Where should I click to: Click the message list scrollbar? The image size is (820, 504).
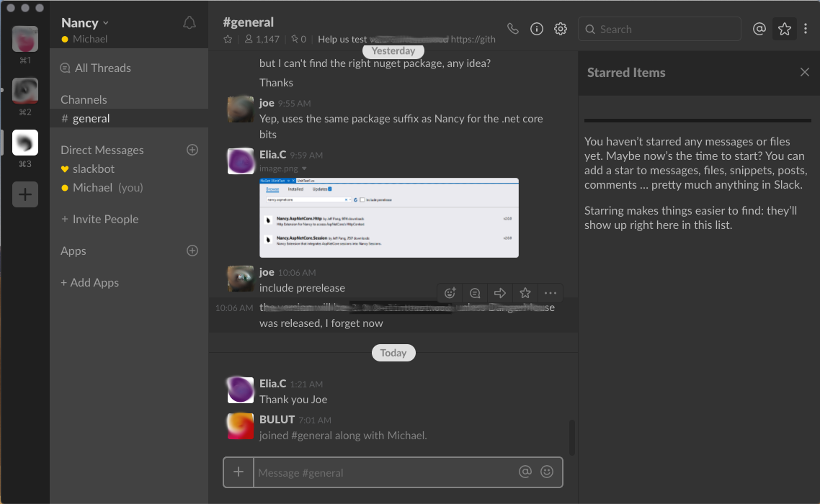572,437
